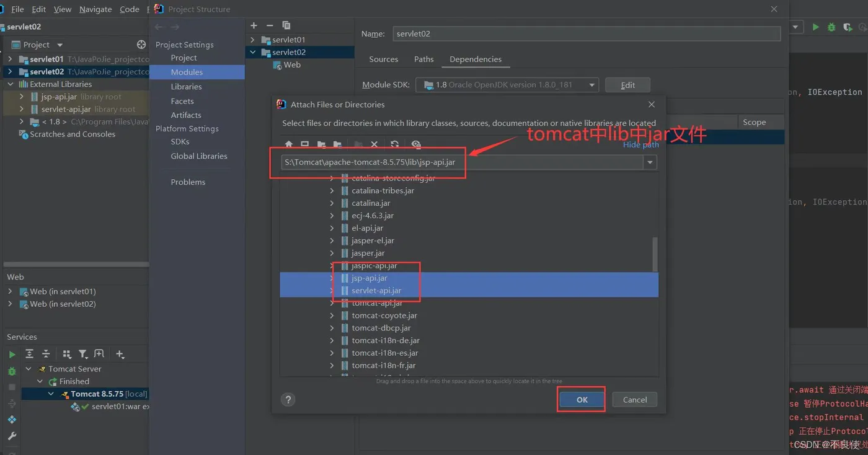868x455 pixels.
Task: Open the View menu
Action: tap(63, 9)
